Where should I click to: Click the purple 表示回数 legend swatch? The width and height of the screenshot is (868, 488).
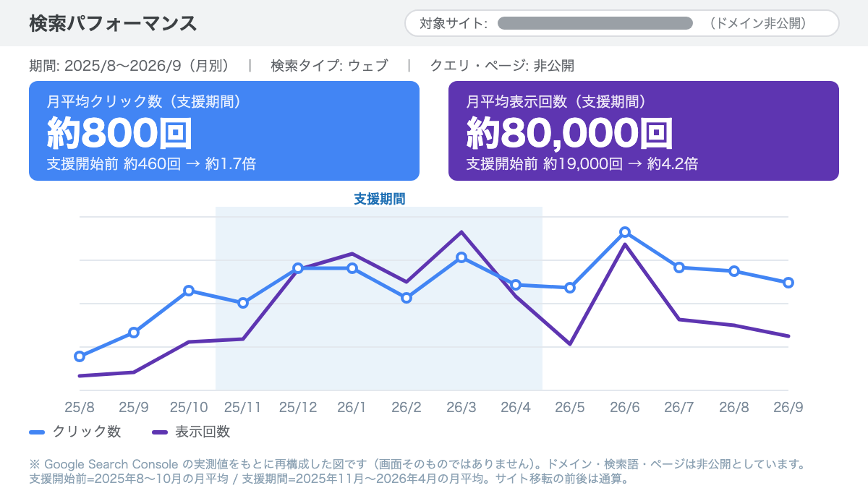click(x=161, y=432)
